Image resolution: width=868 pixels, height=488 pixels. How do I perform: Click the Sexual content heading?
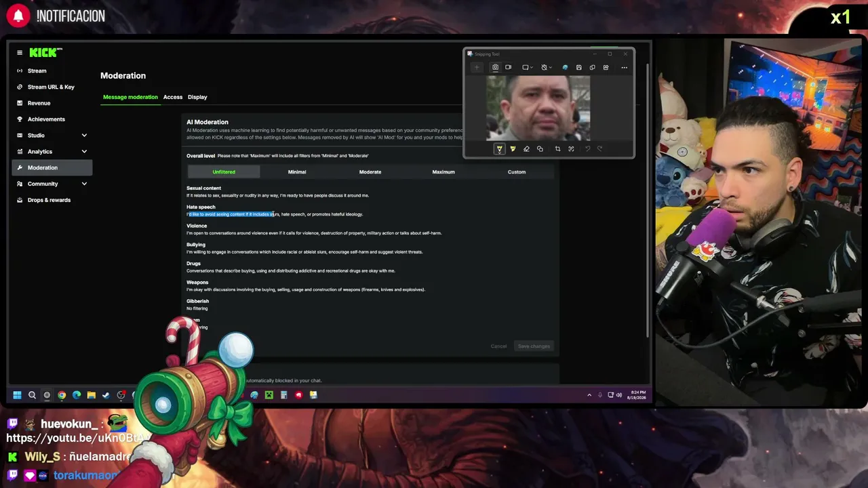pos(203,188)
